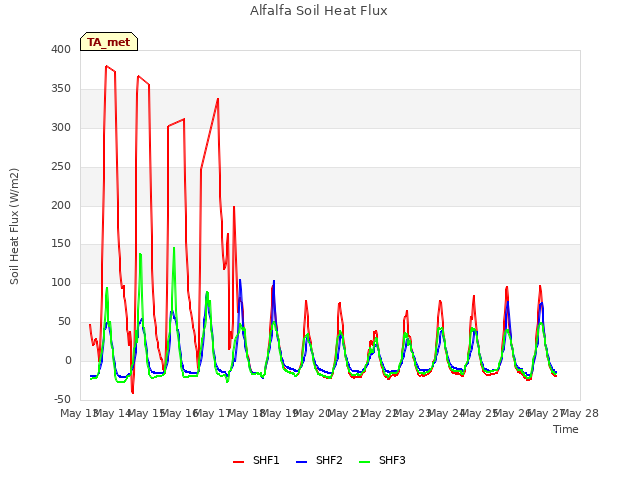
Task: Click the x-axis title Time
Action: point(566,429)
